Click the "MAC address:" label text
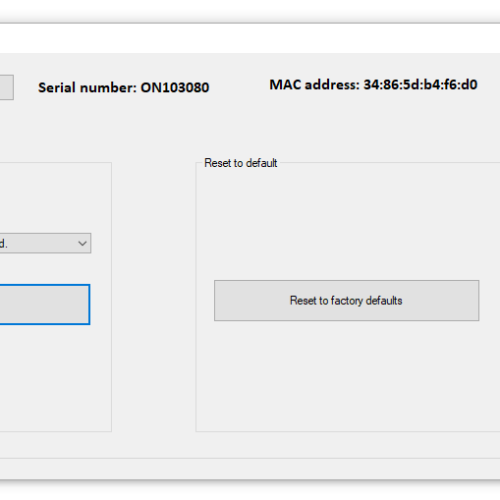The width and height of the screenshot is (500, 500). [314, 85]
